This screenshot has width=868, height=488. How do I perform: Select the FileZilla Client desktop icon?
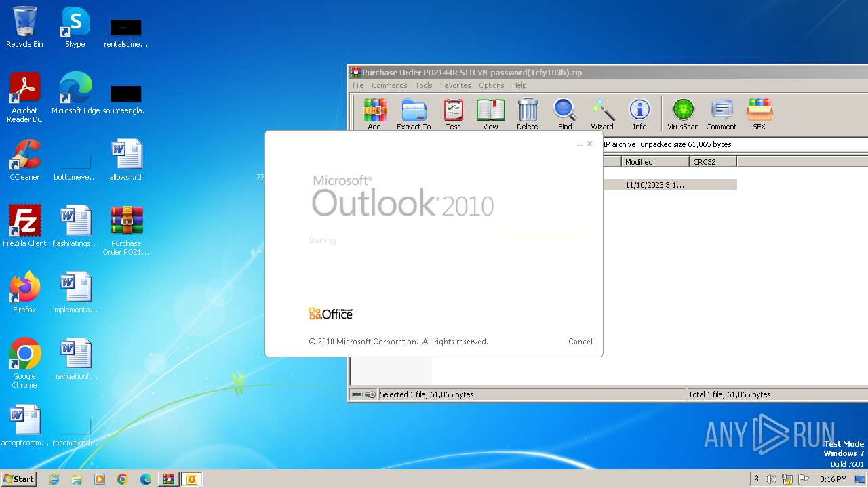click(x=24, y=226)
